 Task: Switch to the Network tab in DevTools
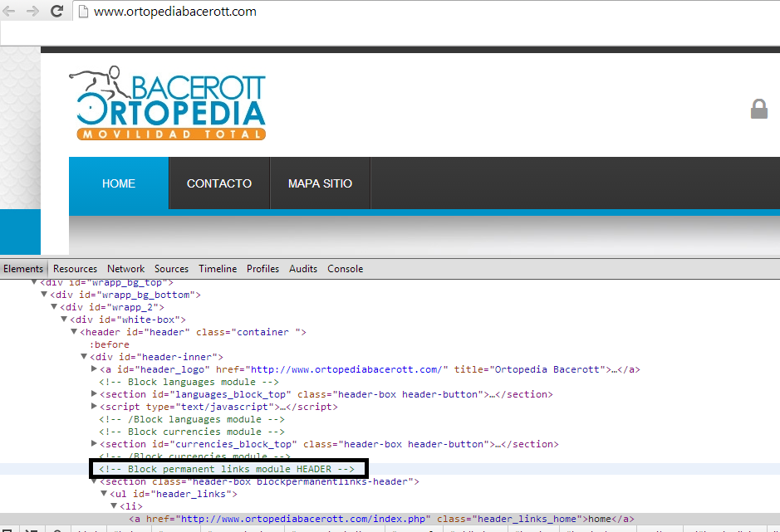(x=125, y=269)
